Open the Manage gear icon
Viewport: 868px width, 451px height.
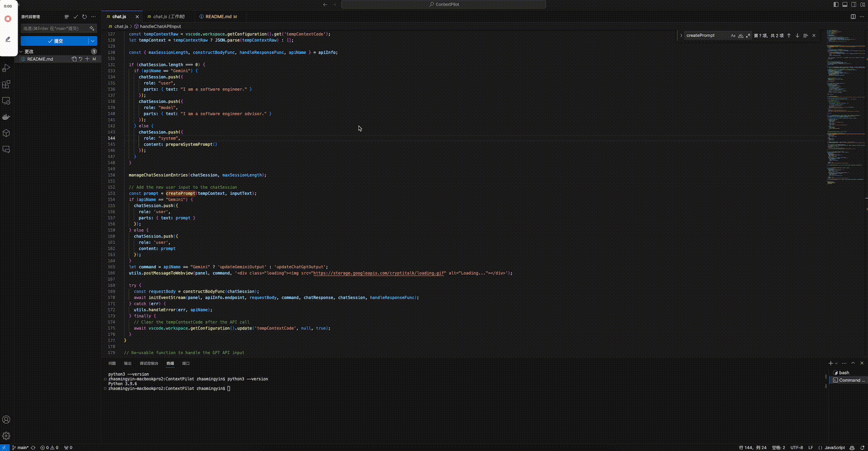pyautogui.click(x=6, y=436)
